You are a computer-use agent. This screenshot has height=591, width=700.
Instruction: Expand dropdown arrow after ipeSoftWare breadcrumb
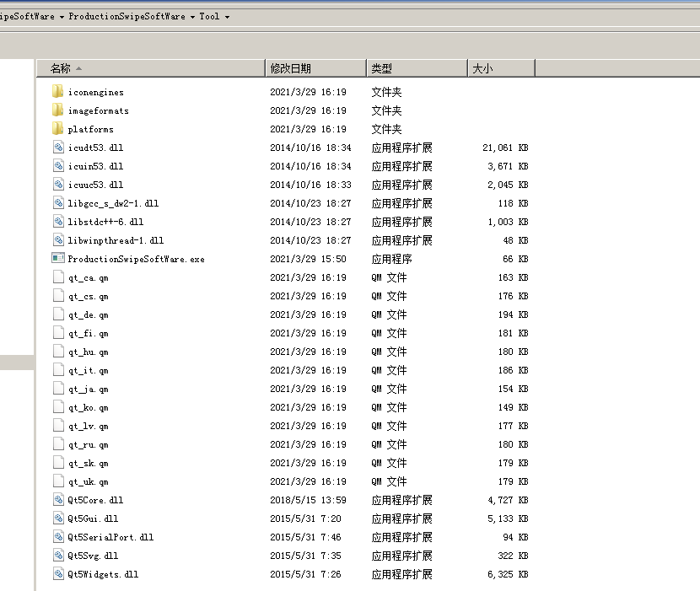[62, 17]
